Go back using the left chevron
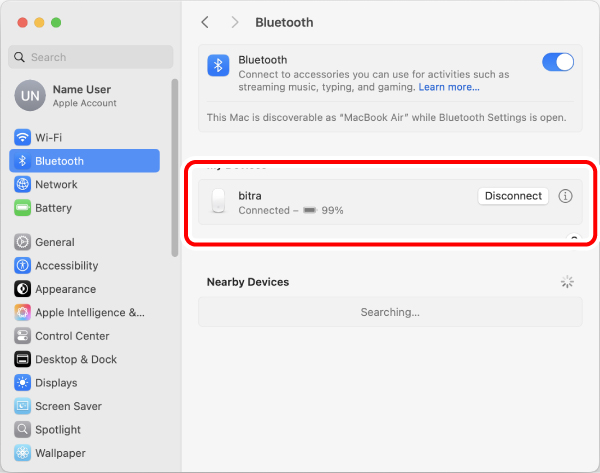Viewport: 600px width, 473px height. 205,22
